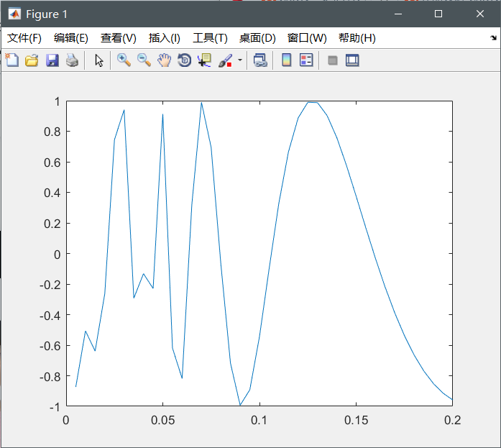Screen dimensions: 501x448
Task: Click the y-axis label -0.6
Action: pyautogui.click(x=50, y=346)
